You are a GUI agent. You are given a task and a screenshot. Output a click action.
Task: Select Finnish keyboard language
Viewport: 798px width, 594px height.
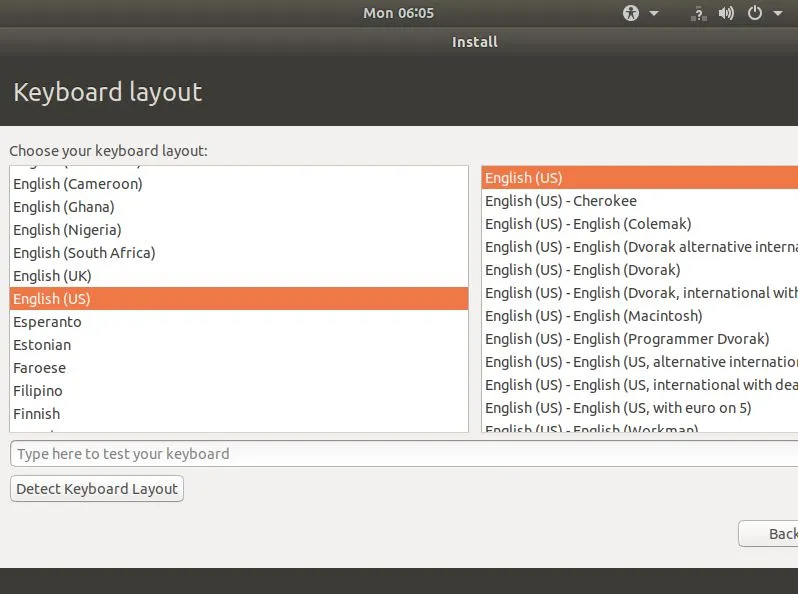(37, 414)
